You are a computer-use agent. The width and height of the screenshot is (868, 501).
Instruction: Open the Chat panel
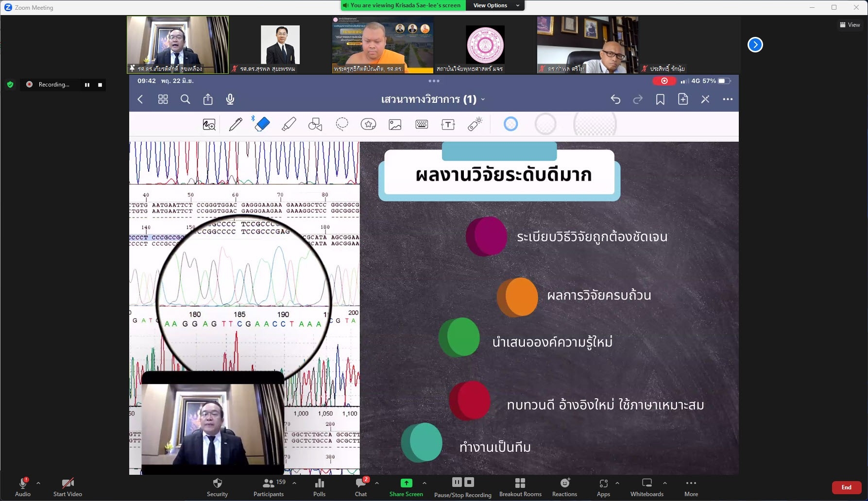[361, 487]
